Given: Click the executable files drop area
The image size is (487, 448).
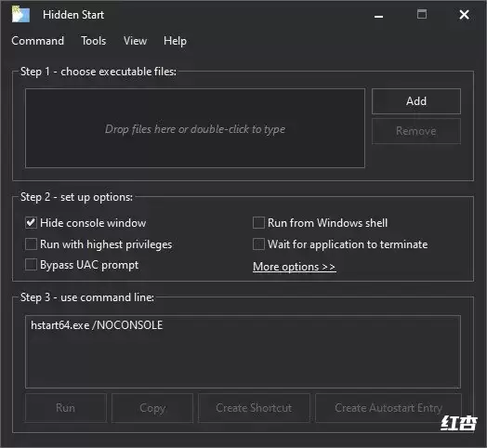Looking at the screenshot, I should [x=195, y=128].
